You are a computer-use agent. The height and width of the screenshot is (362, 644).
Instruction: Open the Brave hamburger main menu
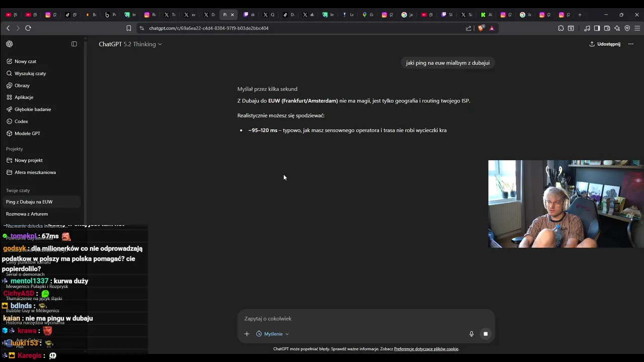tap(637, 28)
